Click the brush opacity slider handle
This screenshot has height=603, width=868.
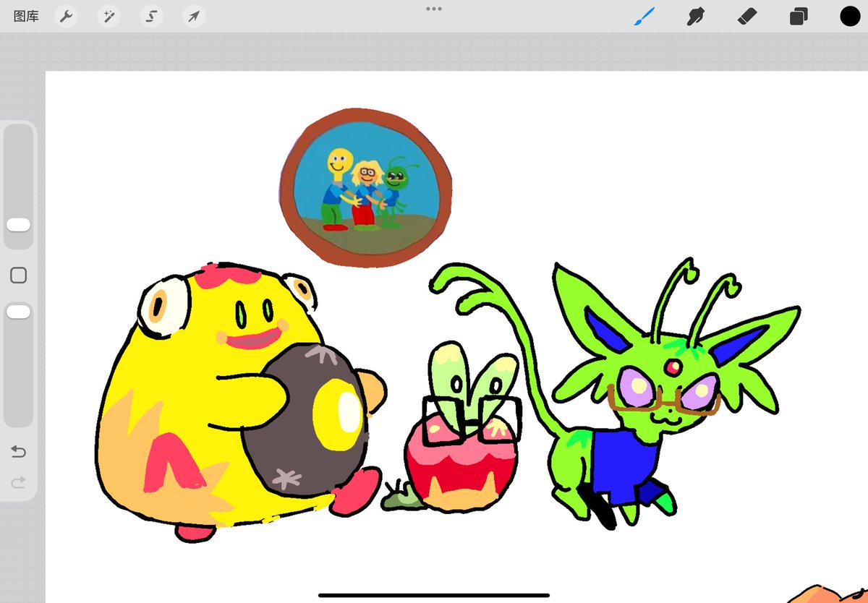[18, 312]
